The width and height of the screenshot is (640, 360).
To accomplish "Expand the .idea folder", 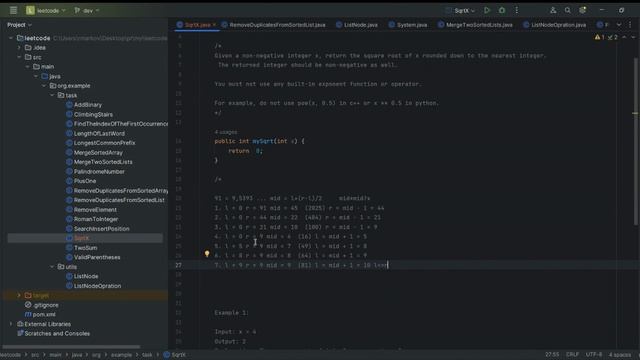I will tap(19, 47).
